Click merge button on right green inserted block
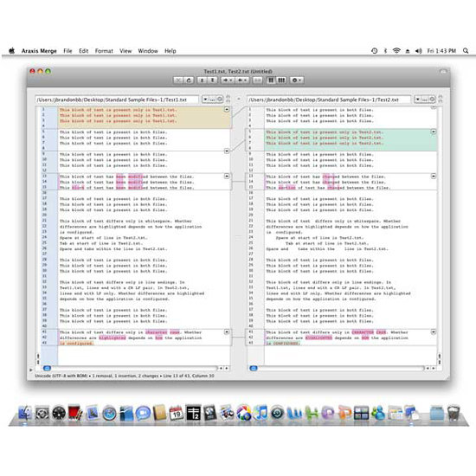This screenshot has height=476, width=476. pos(434,132)
